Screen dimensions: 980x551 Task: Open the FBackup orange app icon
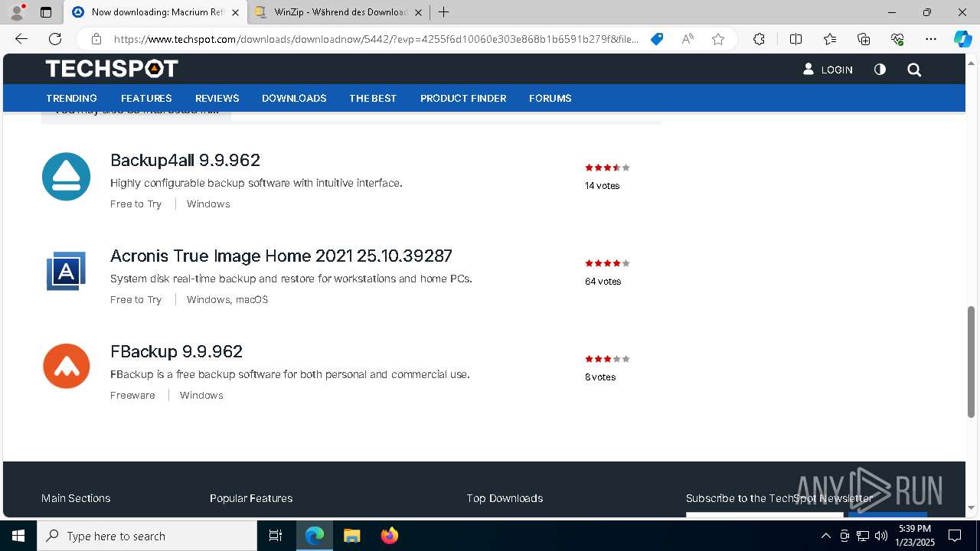[67, 366]
